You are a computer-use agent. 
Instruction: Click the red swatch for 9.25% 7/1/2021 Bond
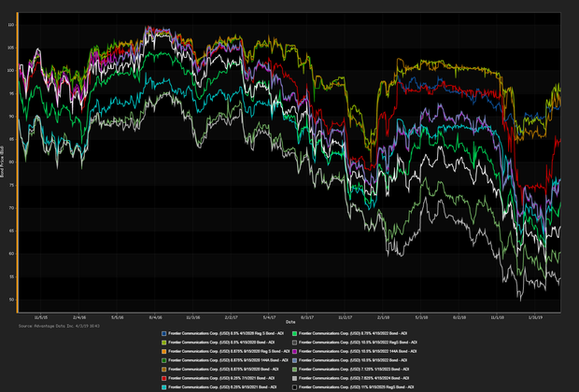pyautogui.click(x=164, y=378)
